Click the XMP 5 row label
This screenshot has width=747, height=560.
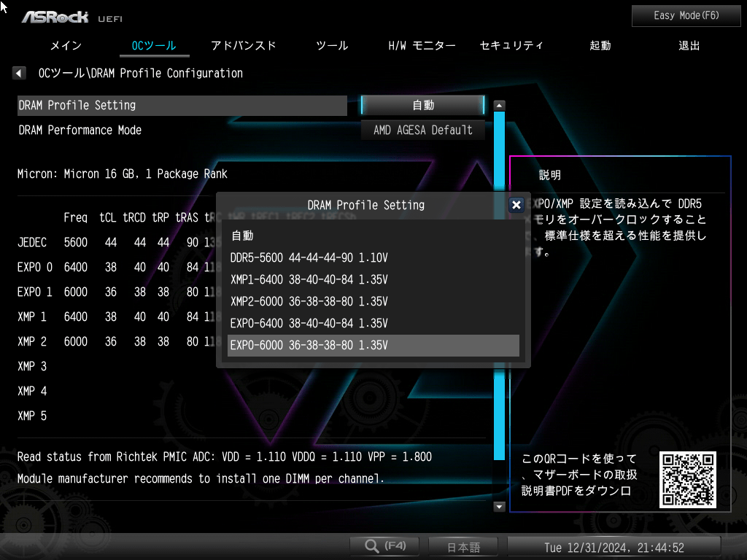click(32, 416)
